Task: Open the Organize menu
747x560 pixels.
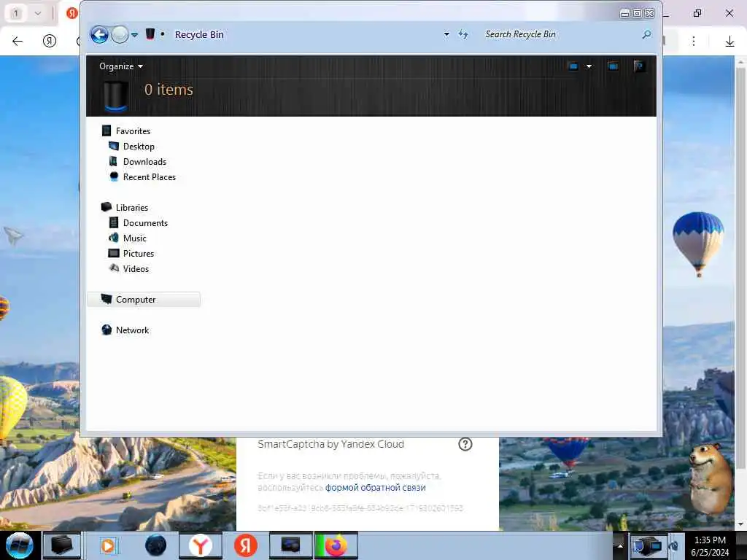Action: 121,66
